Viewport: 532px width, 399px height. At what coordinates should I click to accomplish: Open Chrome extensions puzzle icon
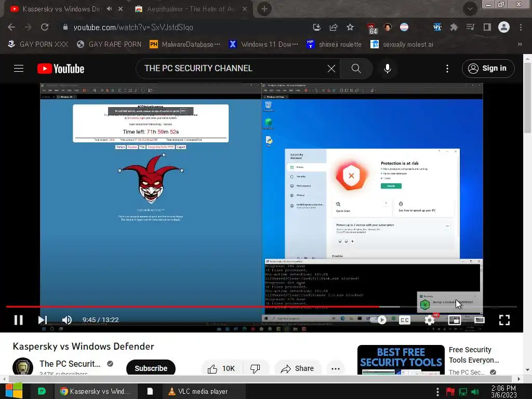454,27
